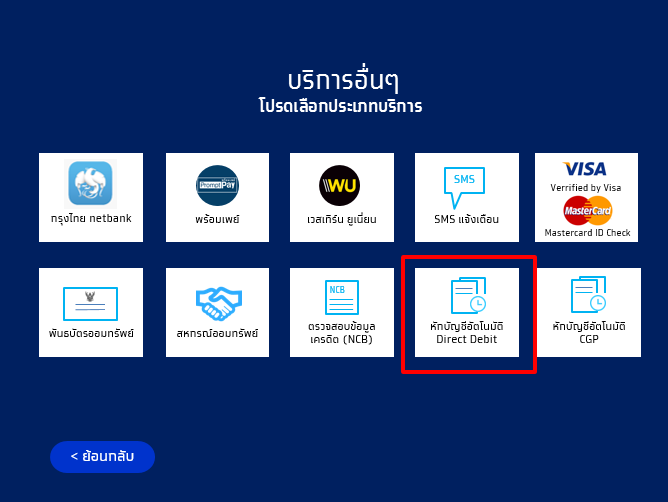Select the 'พร้อมเพย์' service label
This screenshot has width=668, height=502.
tap(217, 219)
